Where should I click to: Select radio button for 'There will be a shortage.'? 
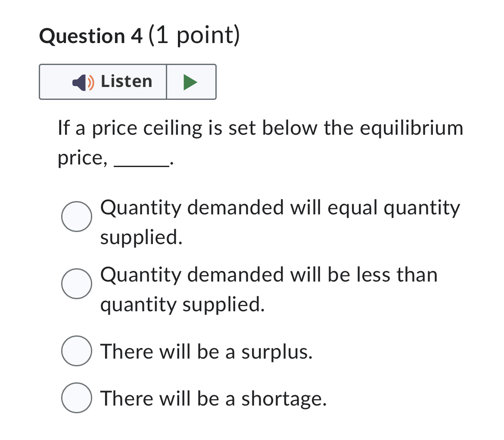(77, 398)
